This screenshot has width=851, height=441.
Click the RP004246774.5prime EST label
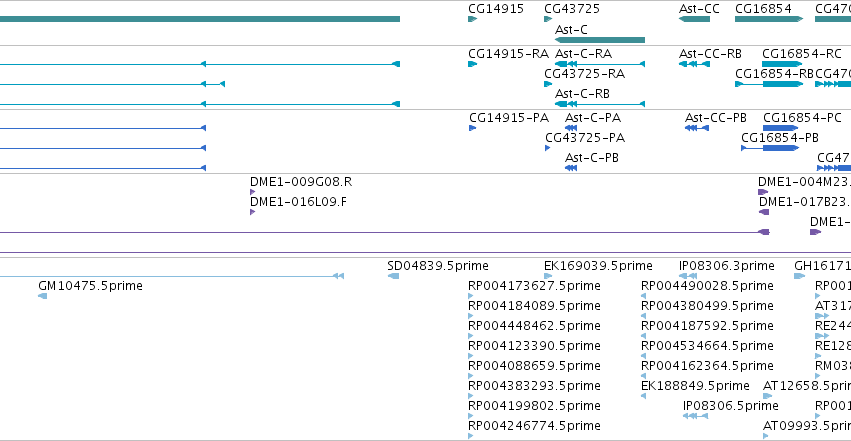535,426
